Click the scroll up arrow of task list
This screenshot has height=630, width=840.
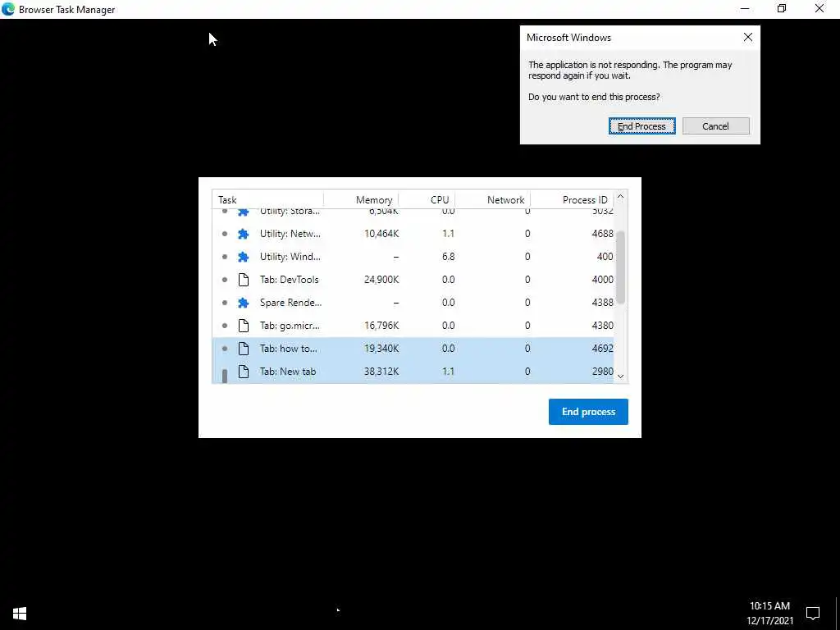click(620, 197)
